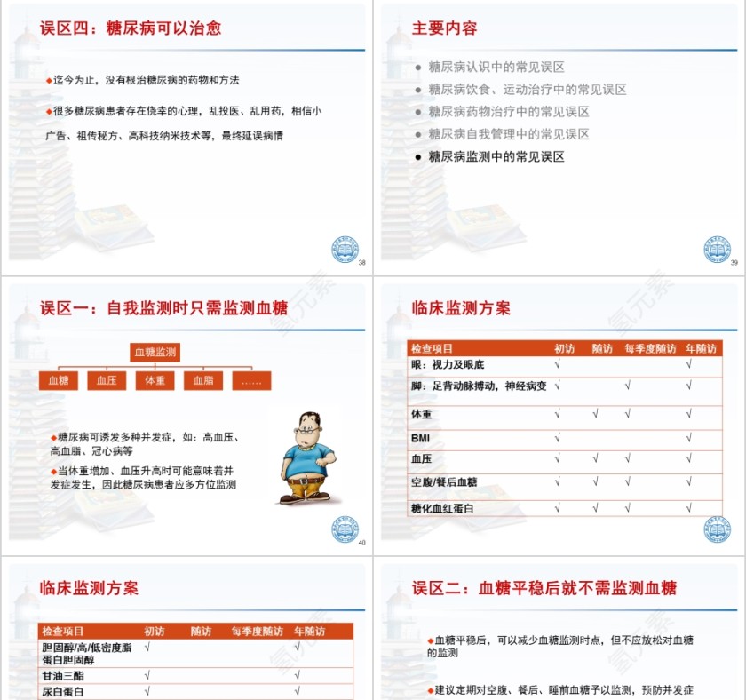Click the 血压 box in the diagram
This screenshot has width=746, height=700.
coord(105,380)
